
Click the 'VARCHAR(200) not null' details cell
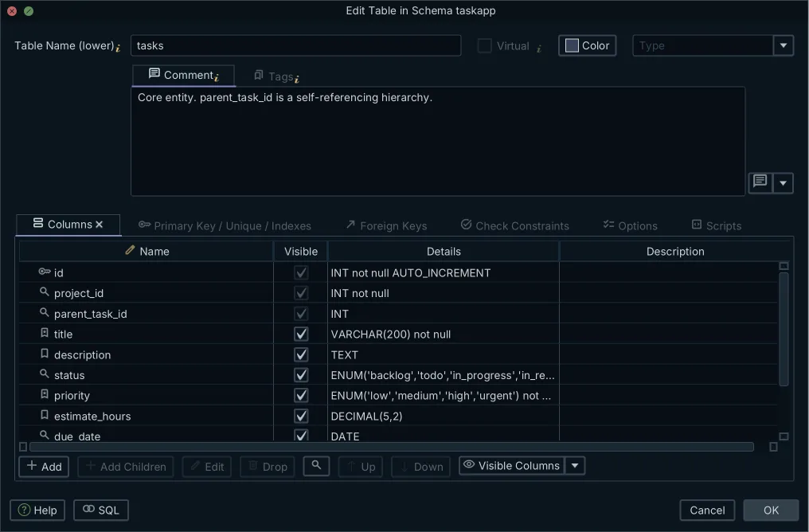(444, 334)
